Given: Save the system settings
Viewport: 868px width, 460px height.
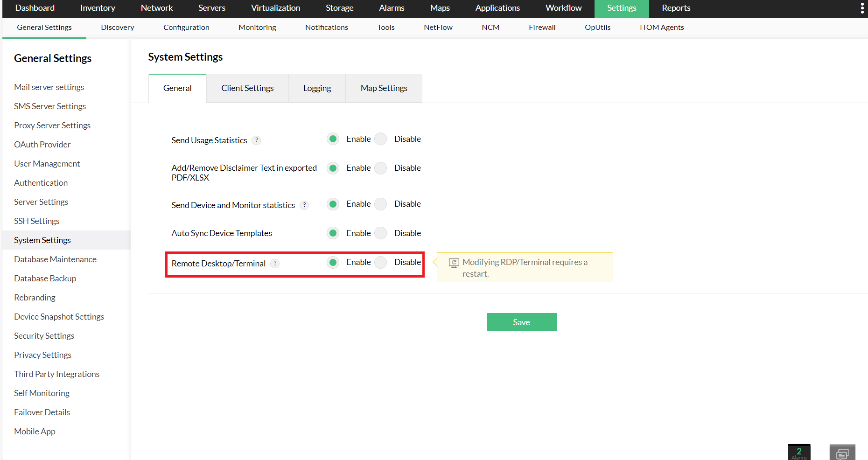Looking at the screenshot, I should click(521, 322).
